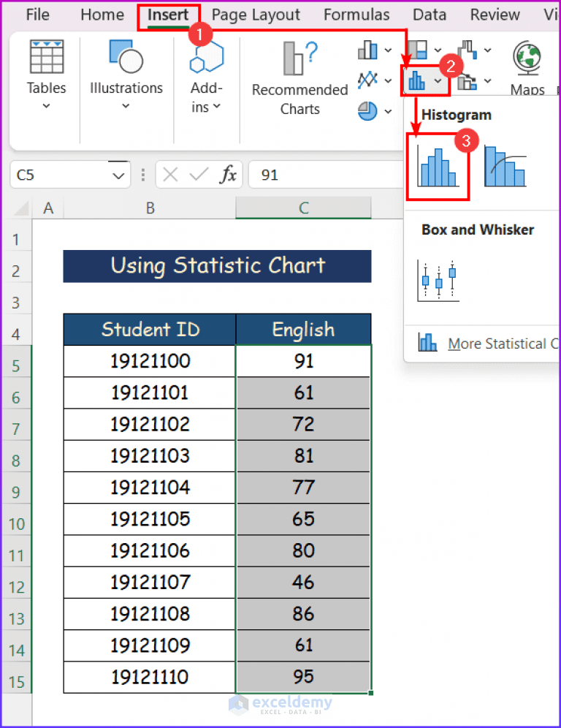Open the Name Box dropdown arrow
This screenshot has height=728, width=561.
click(118, 175)
